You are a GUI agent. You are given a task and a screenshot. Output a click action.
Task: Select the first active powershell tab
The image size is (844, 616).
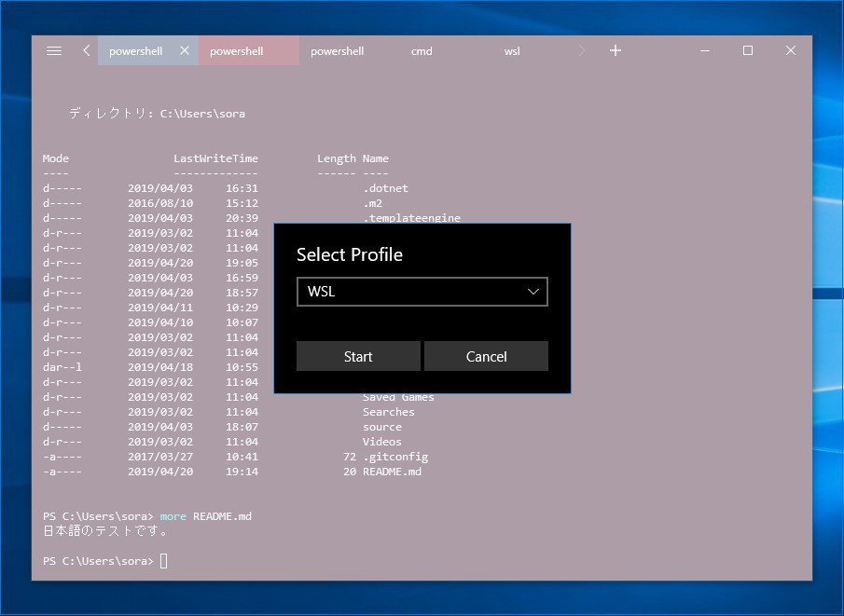pyautogui.click(x=135, y=51)
